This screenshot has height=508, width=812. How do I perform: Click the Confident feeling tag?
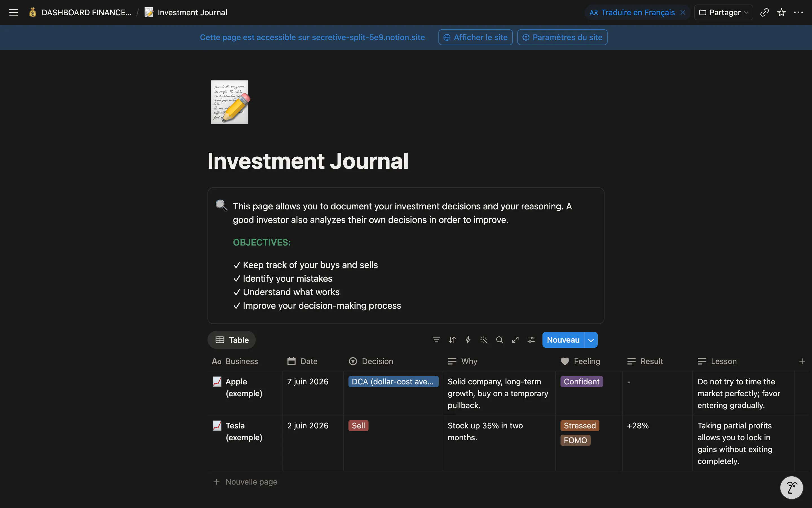tap(581, 381)
